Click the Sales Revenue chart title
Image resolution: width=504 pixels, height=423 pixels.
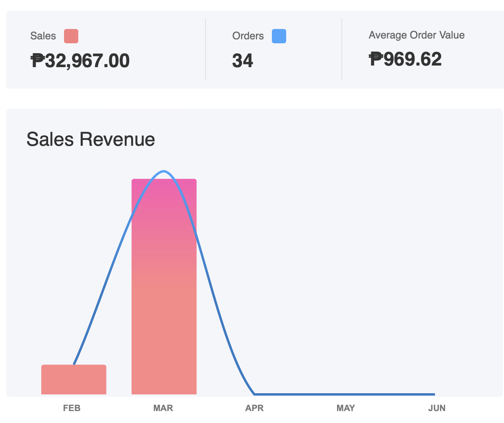coord(91,139)
